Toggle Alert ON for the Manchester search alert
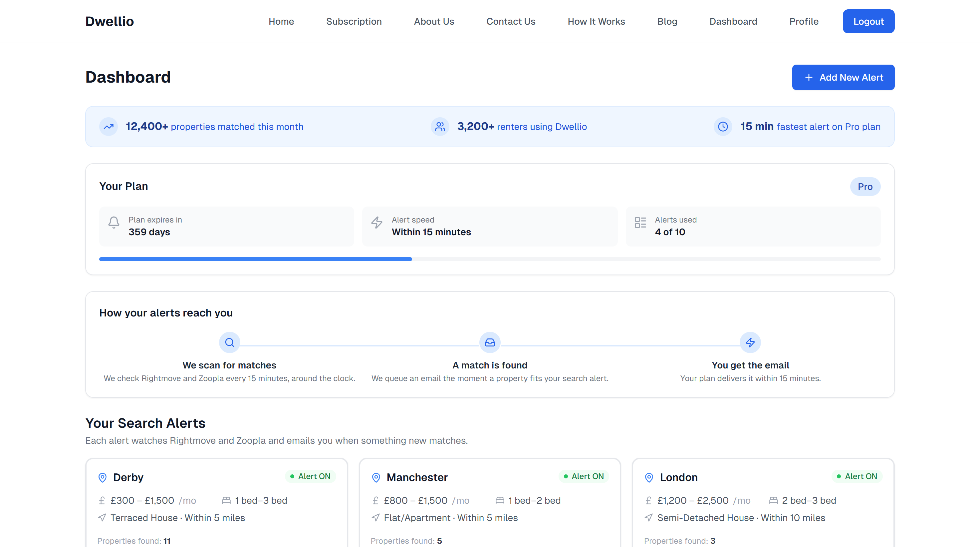The height and width of the screenshot is (547, 980). [584, 476]
